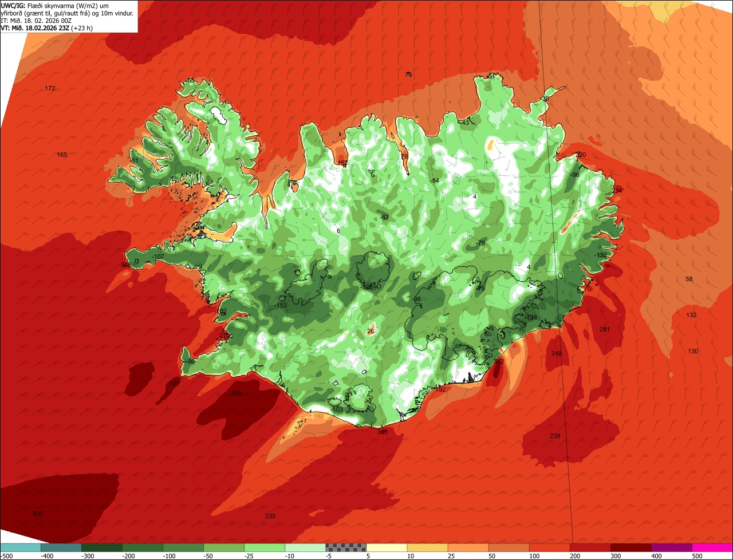
Task: Click the value '248' off the southeast coast
Action: point(557,354)
